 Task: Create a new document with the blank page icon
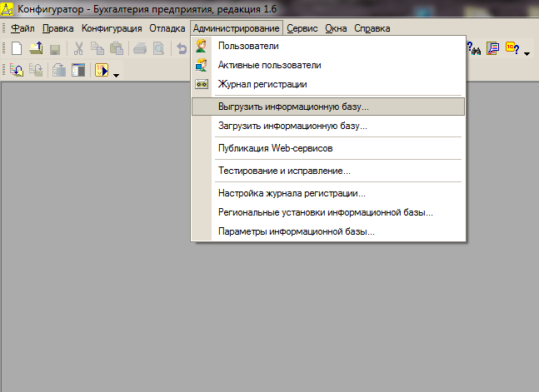tap(17, 48)
